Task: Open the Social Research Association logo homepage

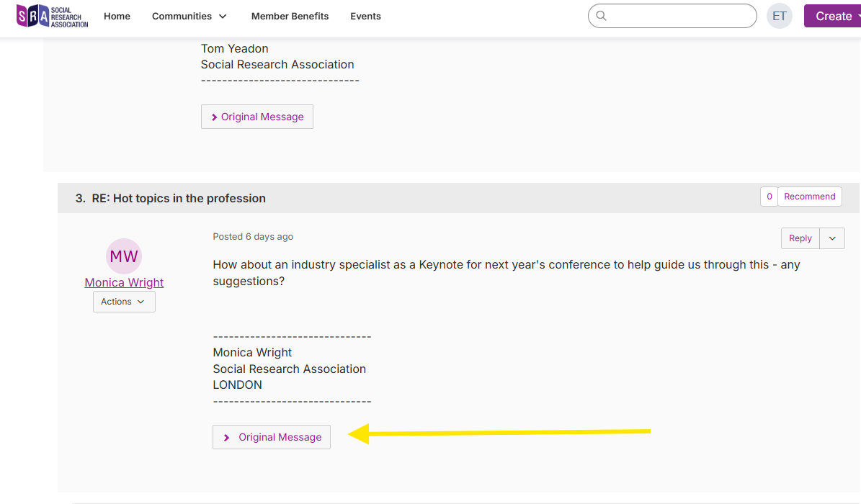Action: [x=52, y=17]
